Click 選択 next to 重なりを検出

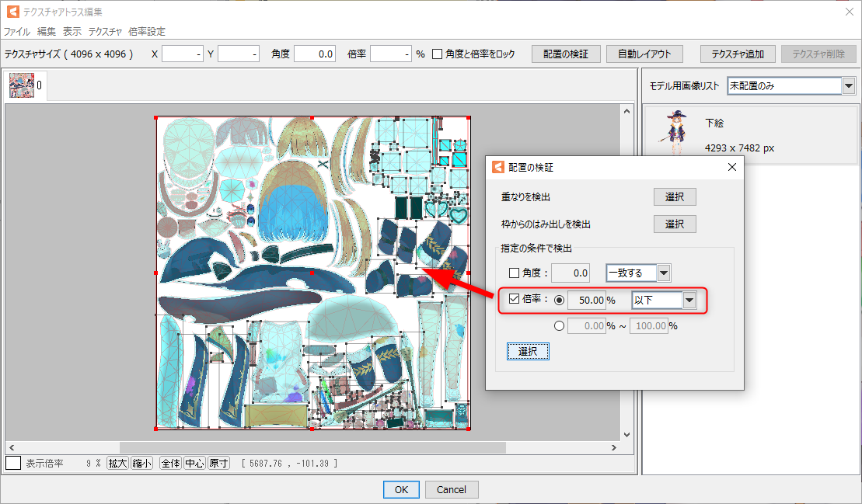coord(675,196)
